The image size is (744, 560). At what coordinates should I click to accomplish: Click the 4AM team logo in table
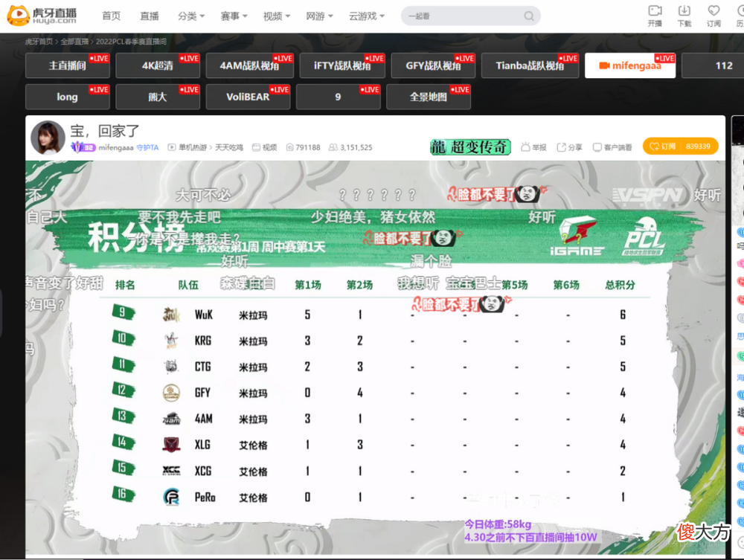pos(171,419)
